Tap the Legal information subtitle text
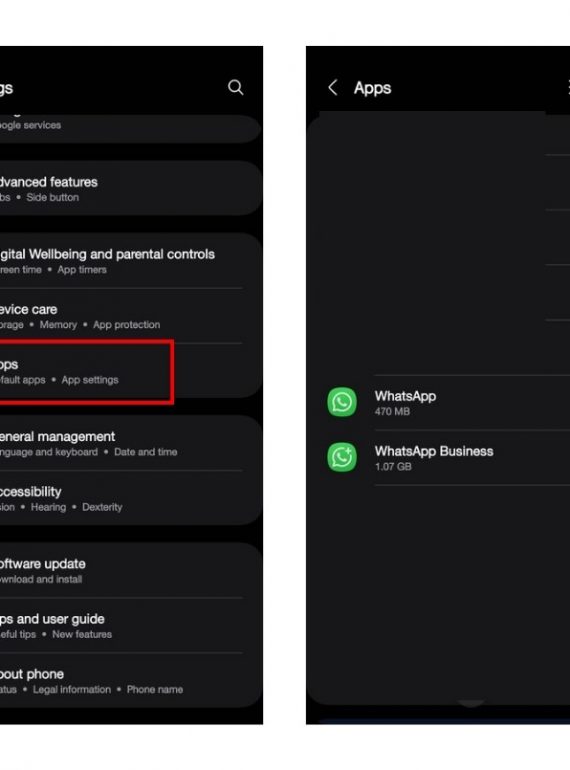The image size is (570, 770). point(72,689)
